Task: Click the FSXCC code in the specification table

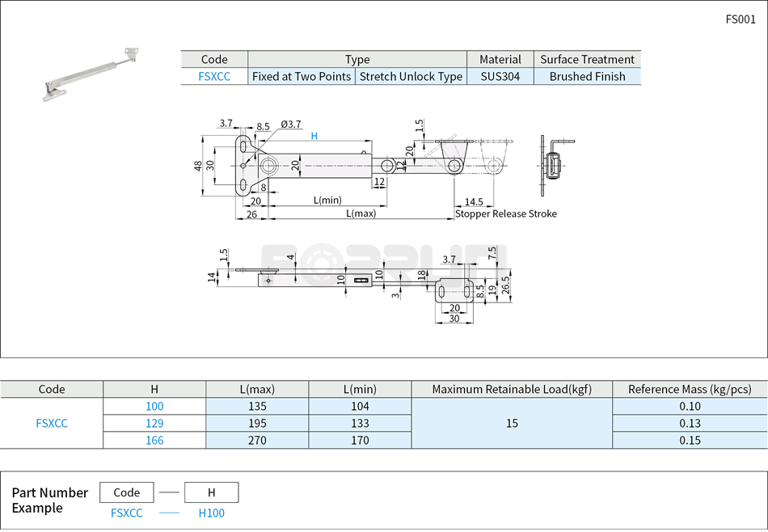Action: pos(51,423)
